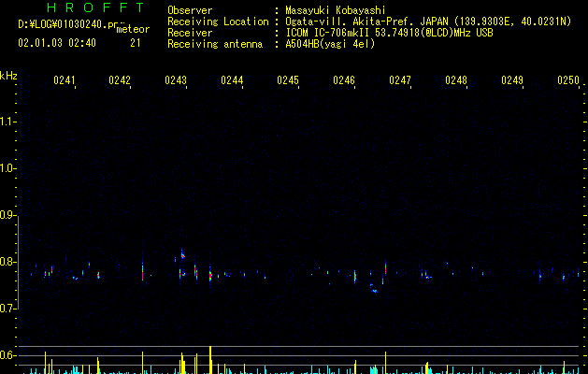Click the 0242 time marker

(x=120, y=80)
